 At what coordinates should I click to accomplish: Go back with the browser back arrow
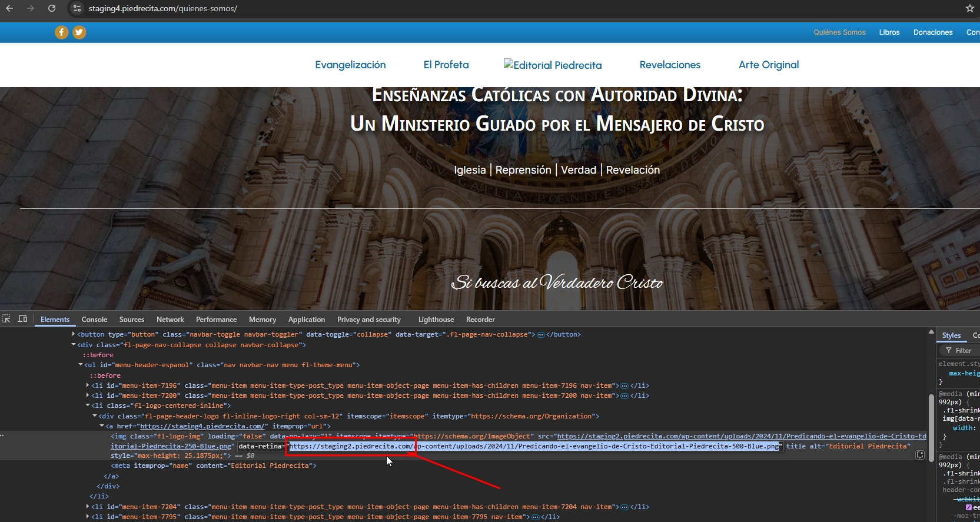click(x=9, y=8)
